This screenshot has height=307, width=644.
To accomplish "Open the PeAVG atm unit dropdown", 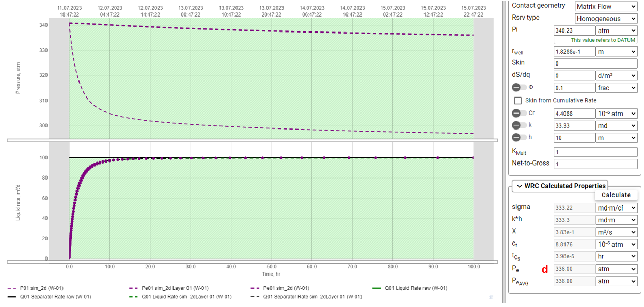I will [617, 281].
